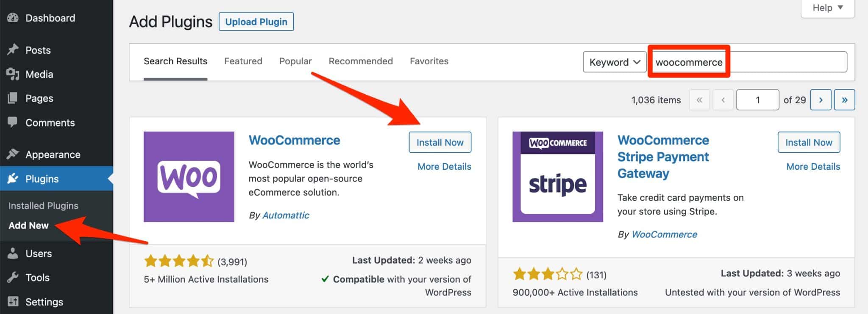Click the Comments speech bubble icon
This screenshot has width=868, height=314.
point(13,122)
